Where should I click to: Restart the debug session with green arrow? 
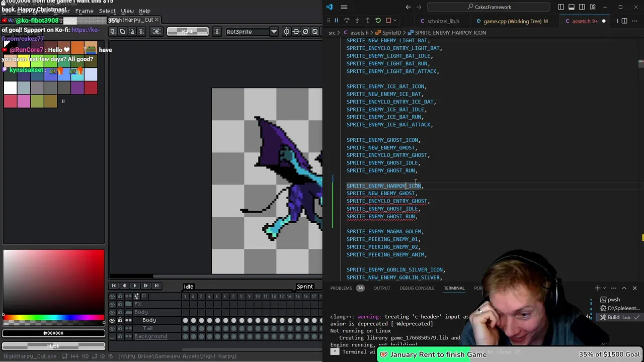coord(378,21)
